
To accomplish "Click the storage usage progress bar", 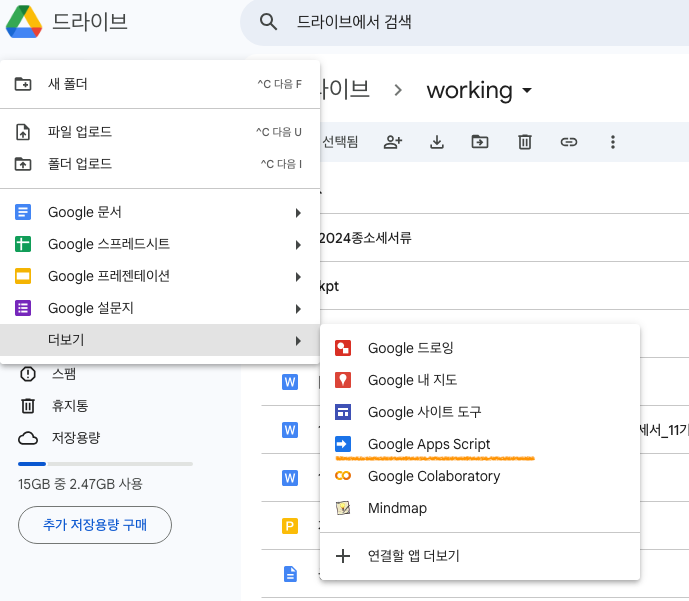I will [x=105, y=464].
